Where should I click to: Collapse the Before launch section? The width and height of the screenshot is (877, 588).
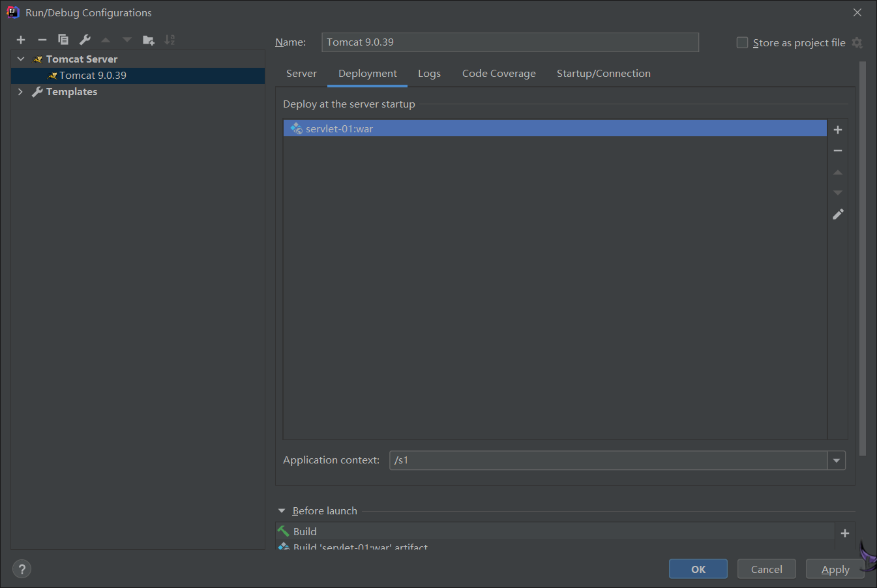pos(282,511)
